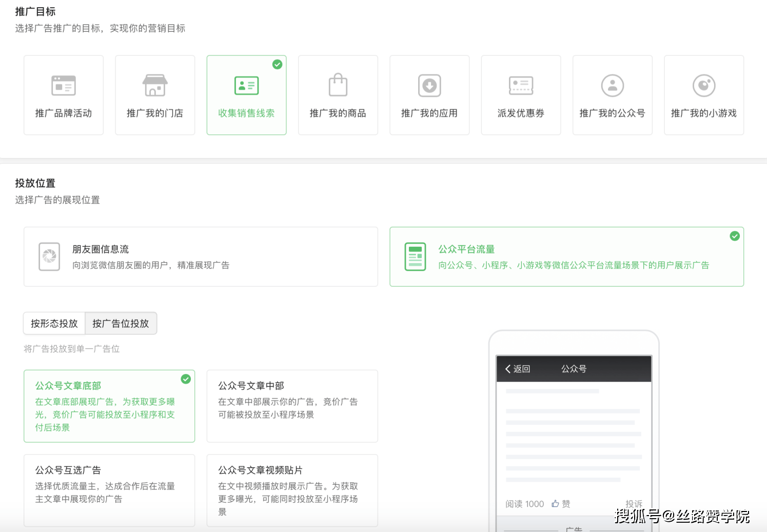Click the 阅读 1000 text in preview
Viewport: 767px width, 532px height.
pos(524,504)
